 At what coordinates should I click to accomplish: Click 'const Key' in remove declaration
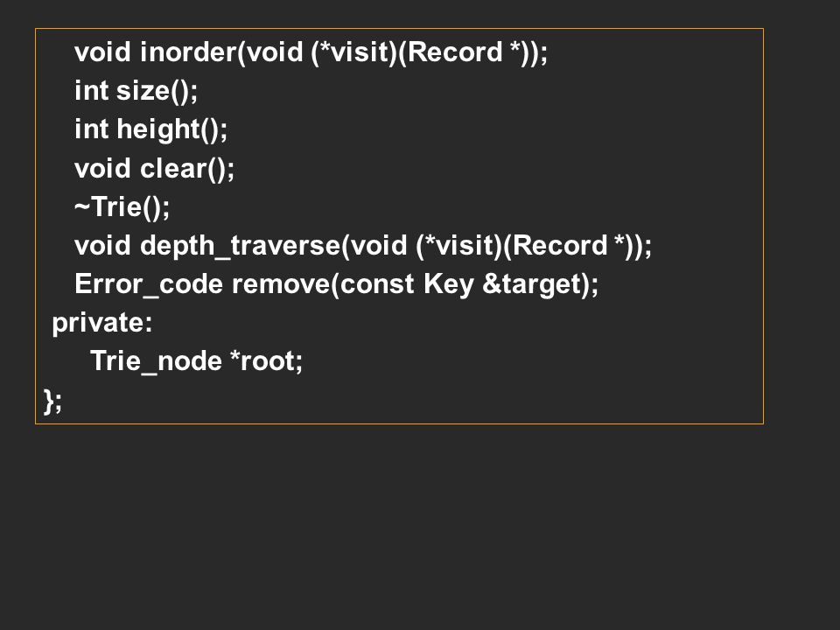407,284
